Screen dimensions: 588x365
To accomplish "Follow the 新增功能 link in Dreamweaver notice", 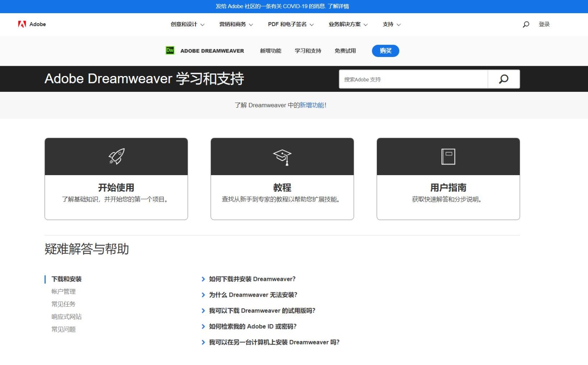I will [312, 105].
